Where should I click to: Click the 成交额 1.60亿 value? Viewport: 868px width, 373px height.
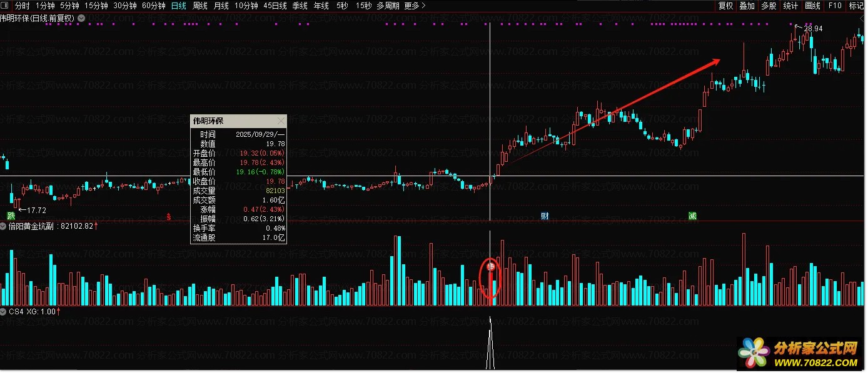tap(273, 200)
